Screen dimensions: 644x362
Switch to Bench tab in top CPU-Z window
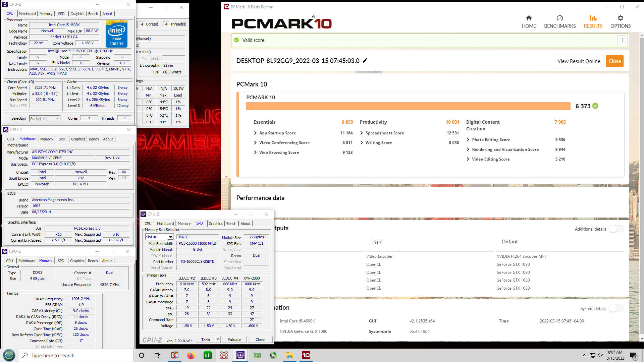(93, 14)
